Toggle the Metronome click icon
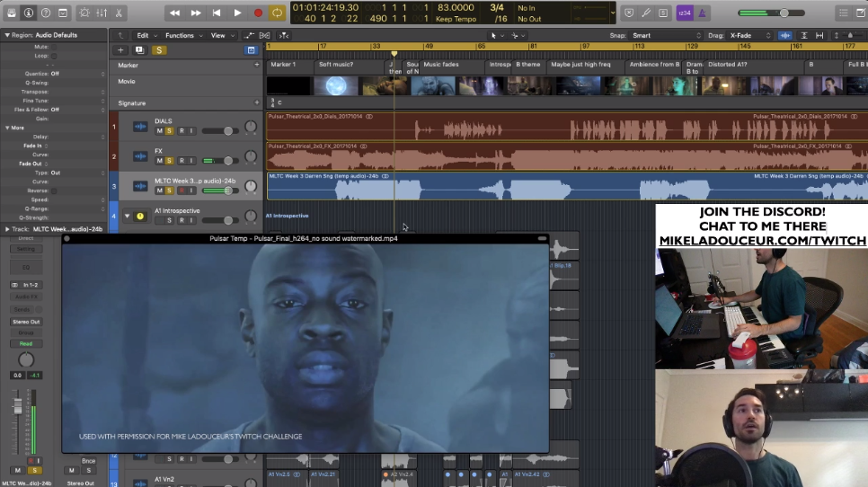Viewport: 868px width, 487px height. (702, 13)
